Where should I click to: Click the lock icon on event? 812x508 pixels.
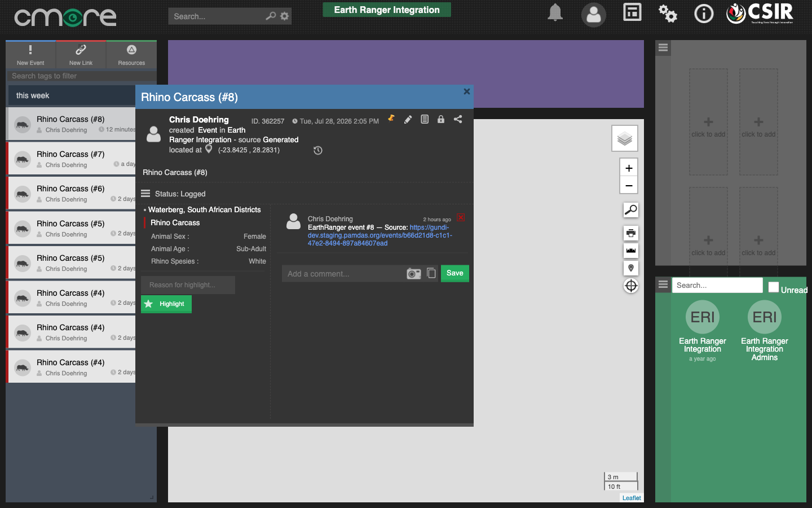441,119
